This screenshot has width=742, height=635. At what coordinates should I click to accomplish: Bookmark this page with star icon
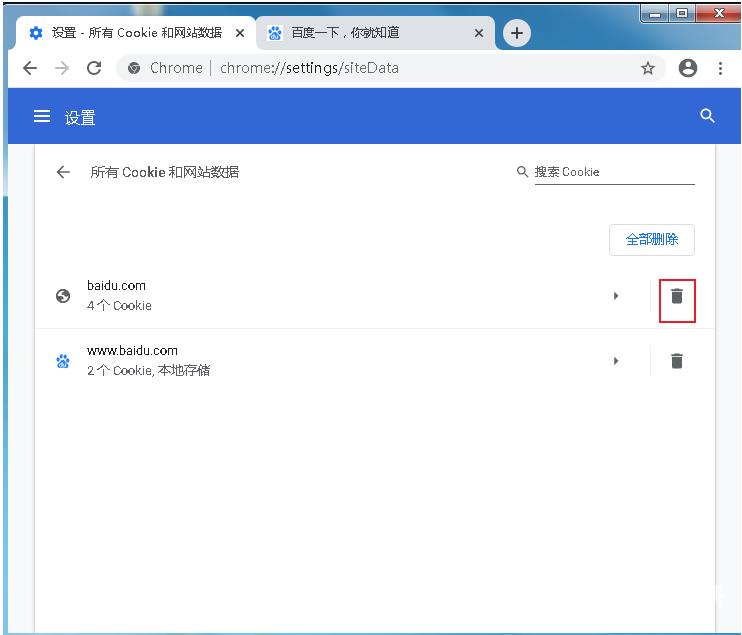[648, 68]
